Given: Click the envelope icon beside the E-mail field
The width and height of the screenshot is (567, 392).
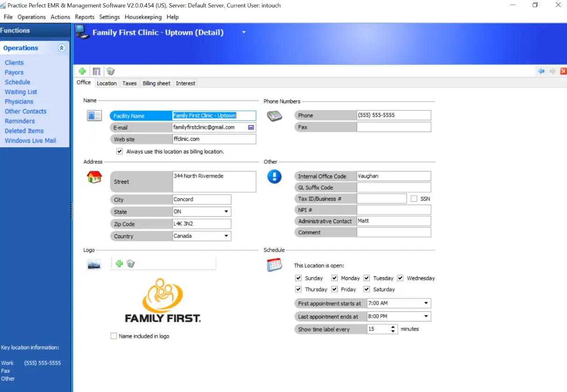Looking at the screenshot, I should (251, 127).
